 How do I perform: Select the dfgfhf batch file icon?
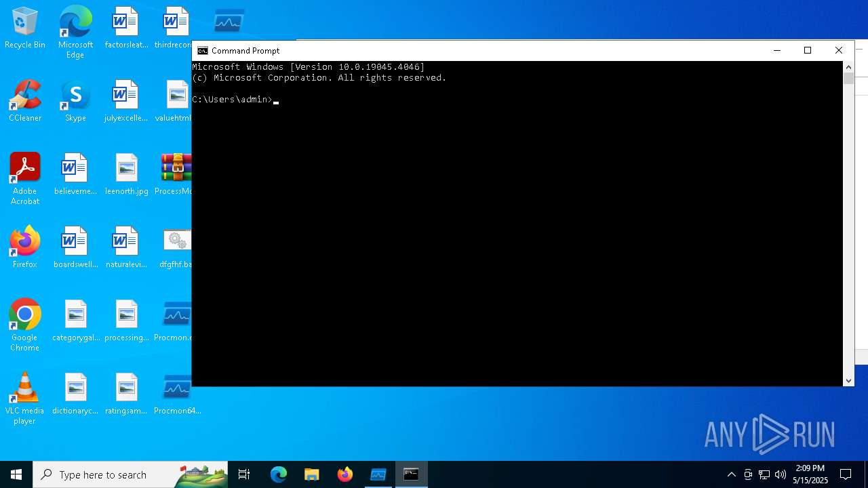176,248
